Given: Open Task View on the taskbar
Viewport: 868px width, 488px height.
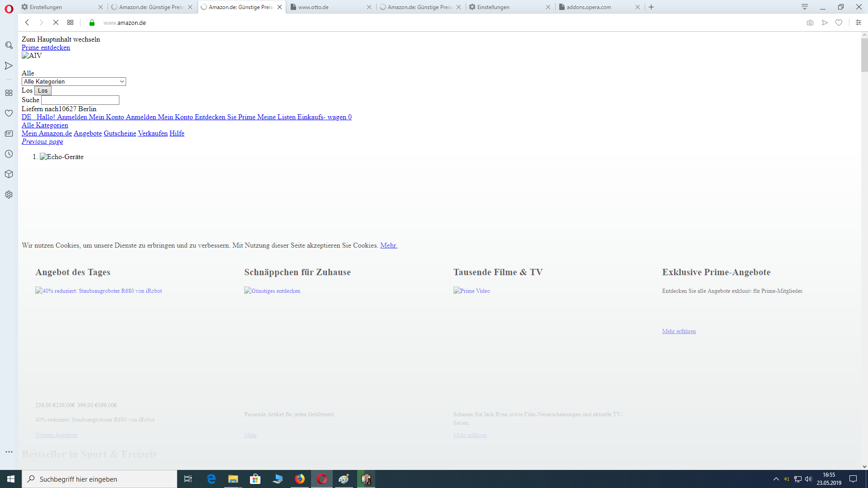Looking at the screenshot, I should (x=188, y=479).
